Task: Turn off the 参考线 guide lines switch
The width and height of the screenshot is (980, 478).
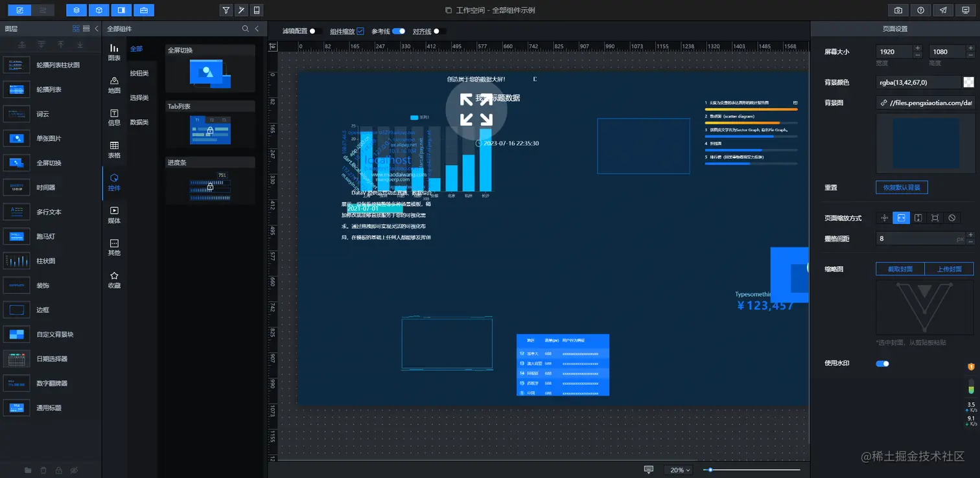Action: (399, 31)
